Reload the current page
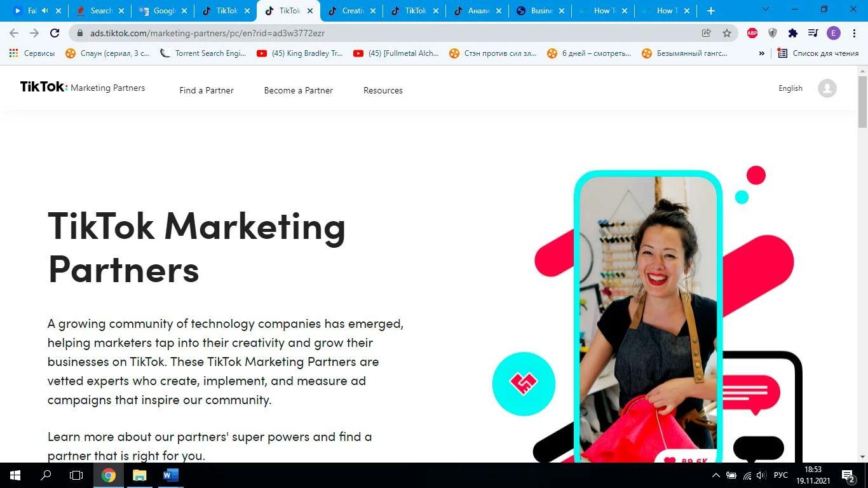The height and width of the screenshot is (488, 868). (55, 33)
